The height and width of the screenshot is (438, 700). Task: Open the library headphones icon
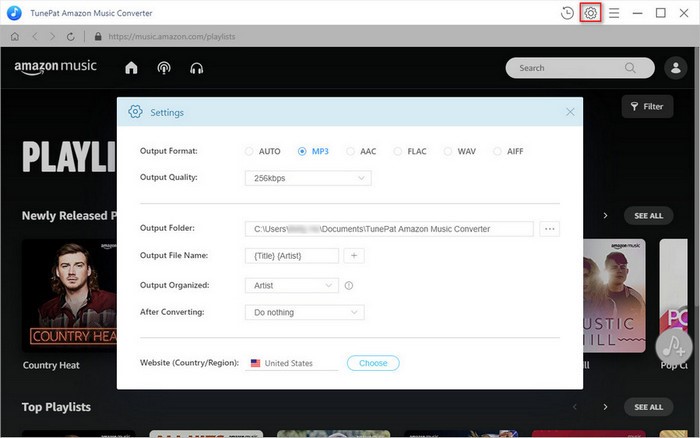pos(197,68)
